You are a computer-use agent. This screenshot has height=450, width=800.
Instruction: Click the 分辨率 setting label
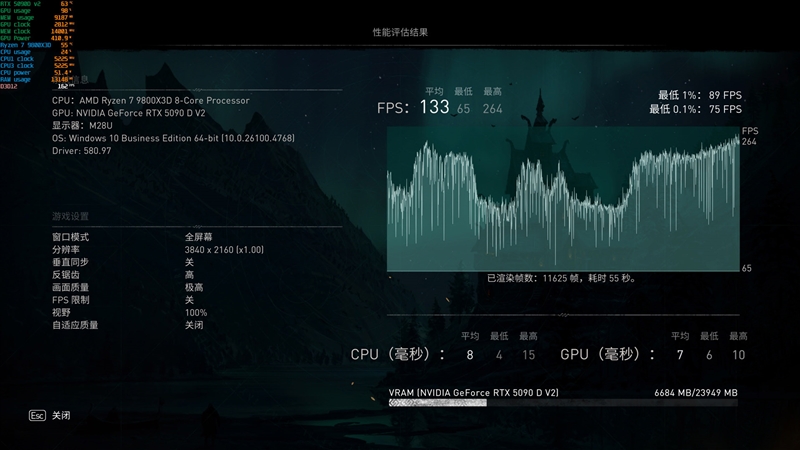[x=66, y=249]
